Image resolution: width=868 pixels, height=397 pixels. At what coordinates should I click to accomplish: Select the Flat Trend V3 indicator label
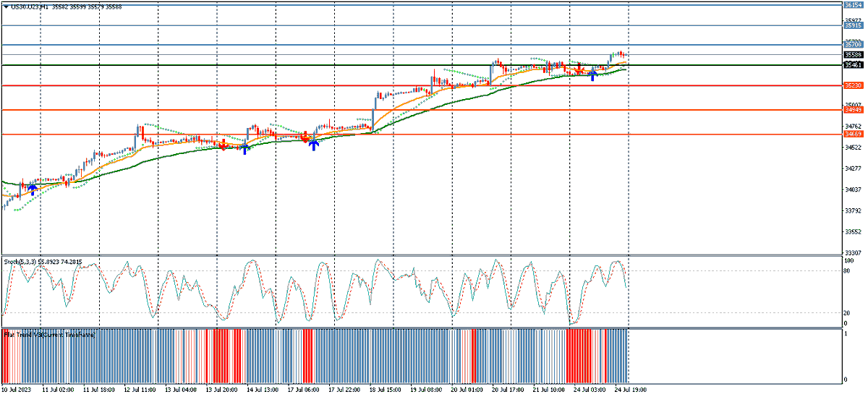tap(49, 335)
